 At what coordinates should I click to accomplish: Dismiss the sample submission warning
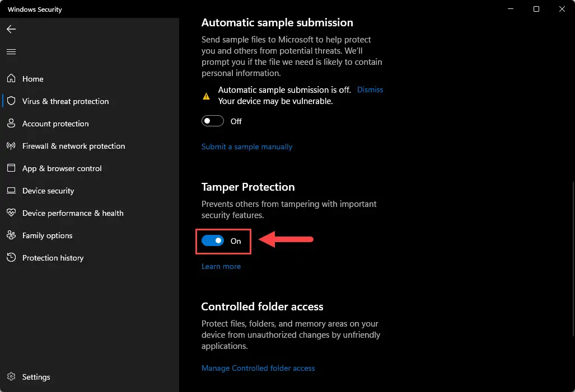[x=370, y=90]
